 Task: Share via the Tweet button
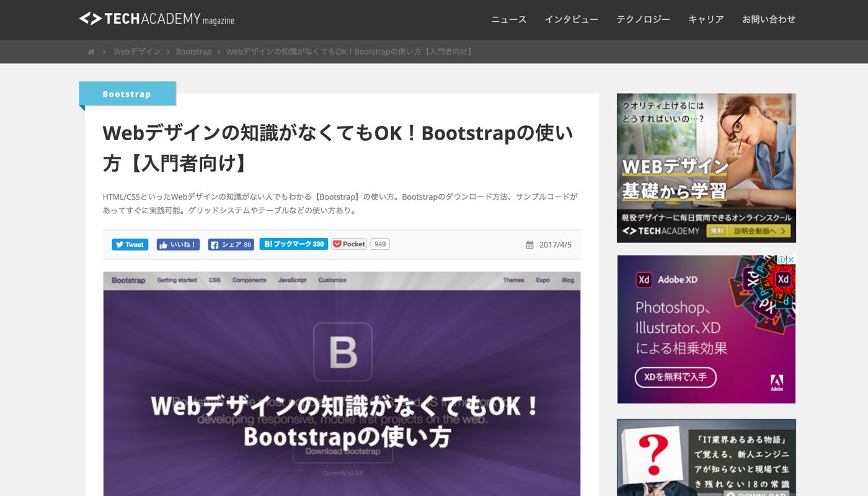tap(130, 244)
